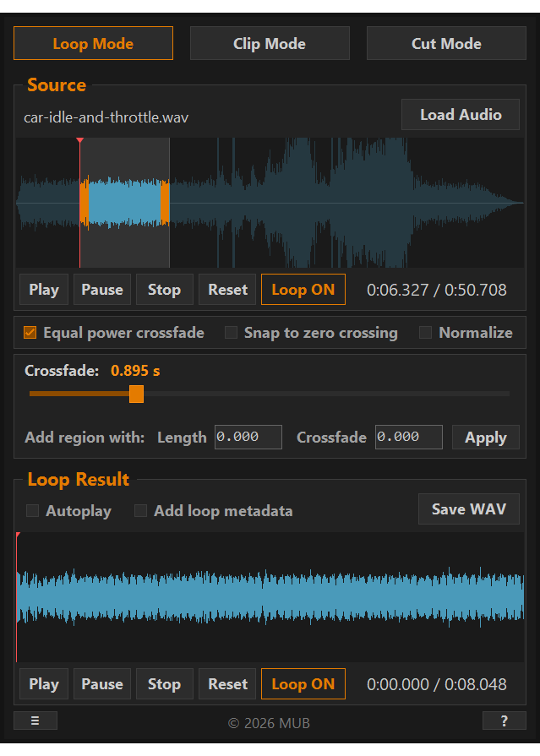540x756 pixels.
Task: Click the 0.895 s crossfade value
Action: pos(135,370)
